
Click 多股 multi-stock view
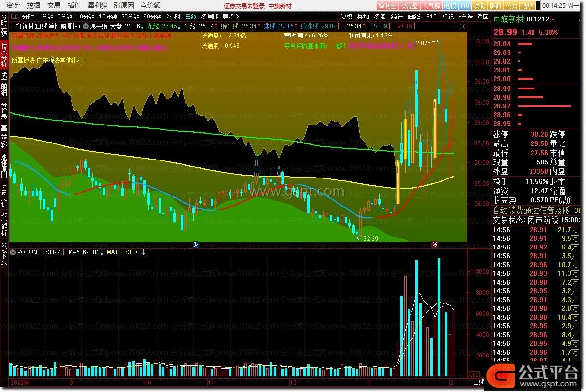tap(380, 17)
